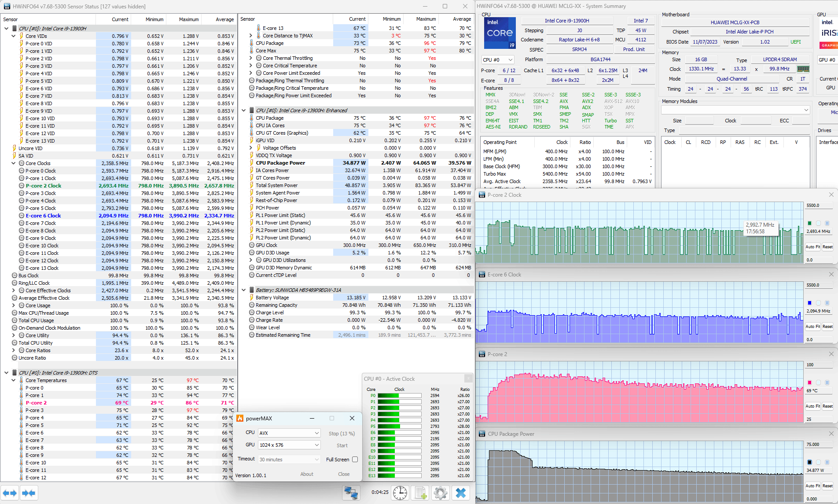Click the expand columns double-arrow icon
The height and width of the screenshot is (504, 838).
[10, 493]
